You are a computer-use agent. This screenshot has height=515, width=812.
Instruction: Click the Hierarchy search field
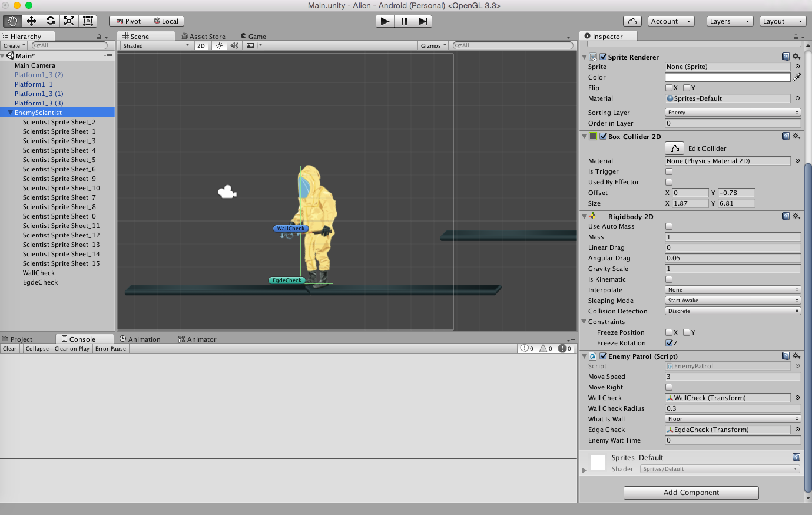point(69,45)
